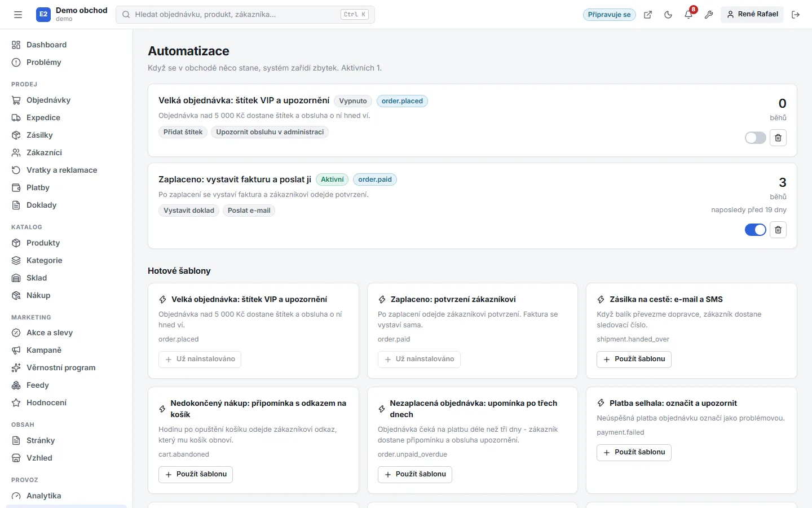The image size is (812, 508).
Task: Use the Nezaplacená objednávka template
Action: click(414, 474)
